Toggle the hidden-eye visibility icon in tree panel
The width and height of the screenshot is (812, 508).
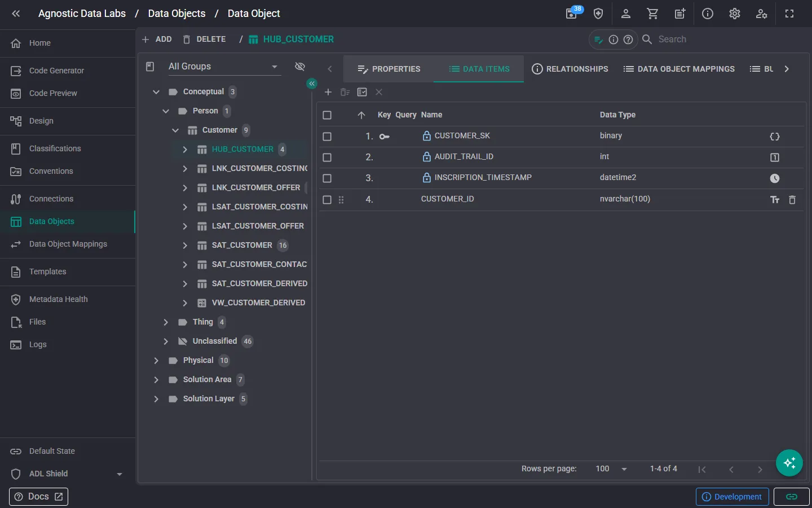pos(300,67)
